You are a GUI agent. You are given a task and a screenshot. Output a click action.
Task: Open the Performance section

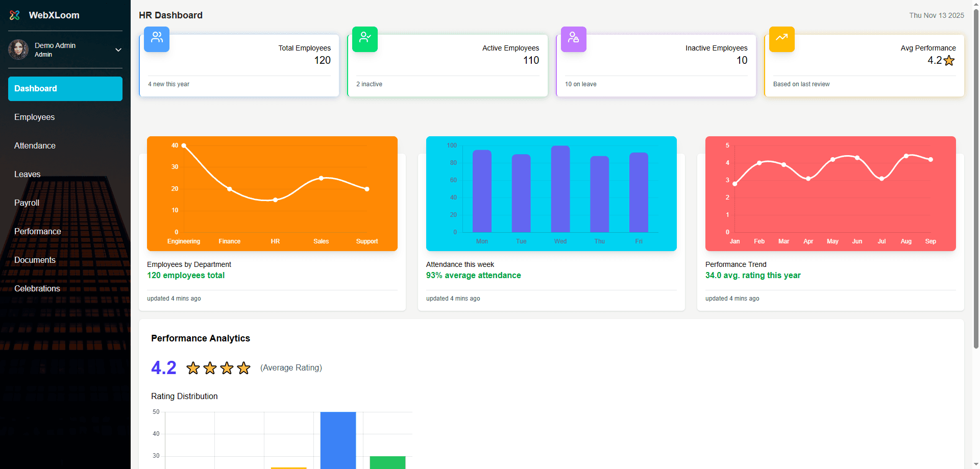(x=37, y=232)
